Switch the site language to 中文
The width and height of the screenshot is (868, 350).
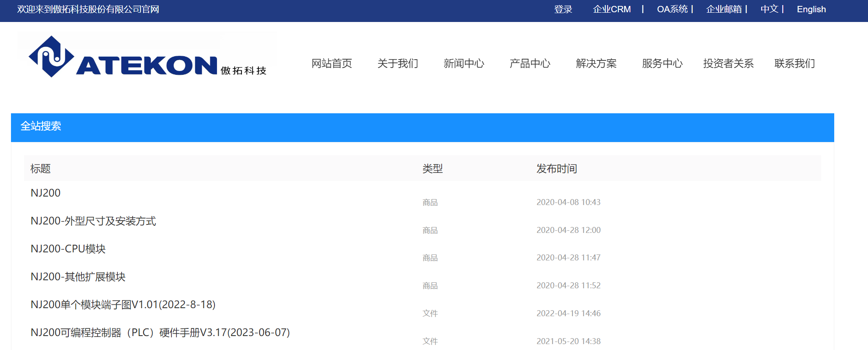coord(769,9)
